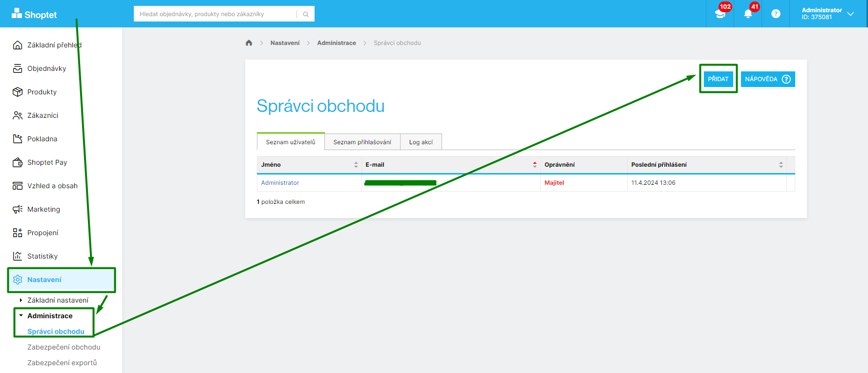Click the Shoptet logo
Viewport: 868px width, 373px height.
pos(34,14)
